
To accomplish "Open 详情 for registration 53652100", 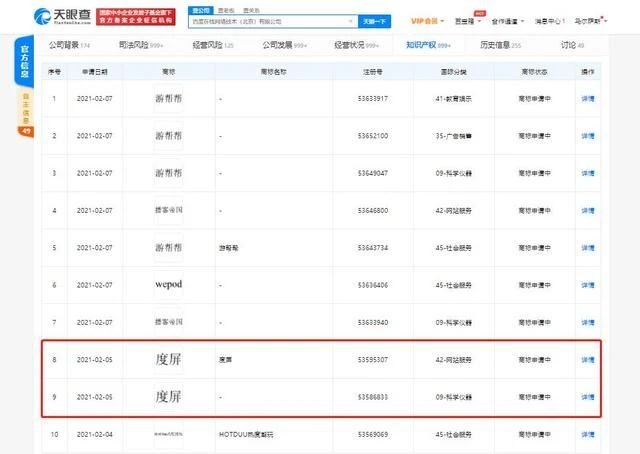I will [588, 136].
